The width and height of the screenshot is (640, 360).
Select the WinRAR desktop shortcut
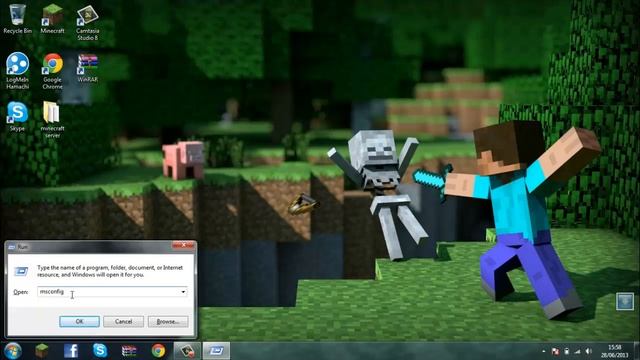(x=87, y=68)
